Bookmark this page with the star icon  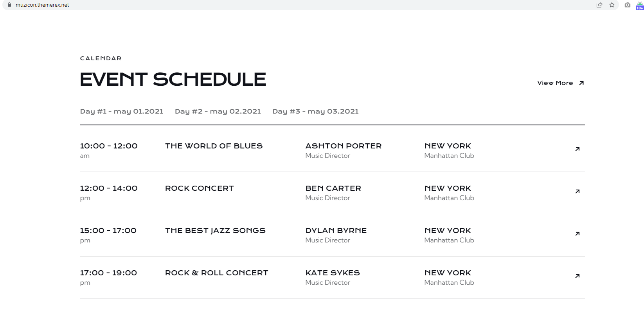pyautogui.click(x=612, y=5)
